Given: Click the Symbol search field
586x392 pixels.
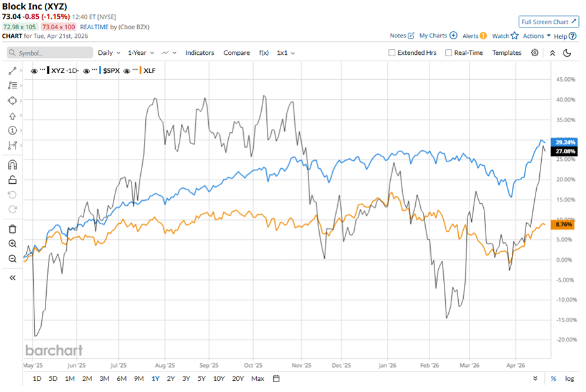Looking at the screenshot, I should point(49,53).
